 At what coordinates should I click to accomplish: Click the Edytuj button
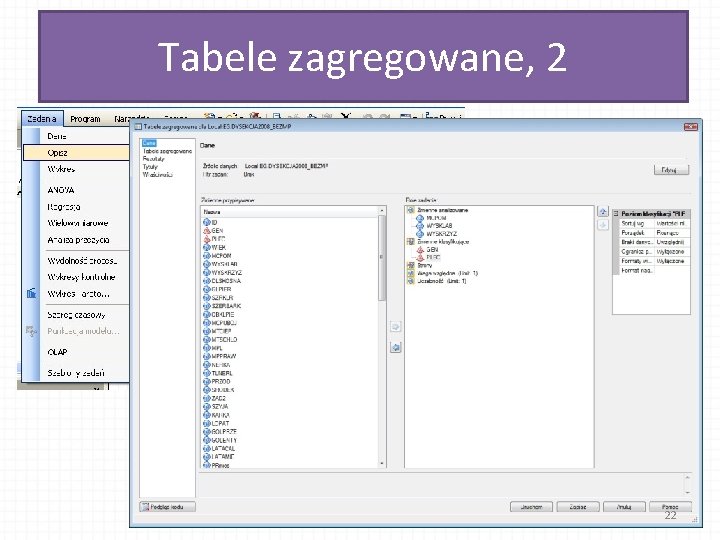click(x=671, y=170)
